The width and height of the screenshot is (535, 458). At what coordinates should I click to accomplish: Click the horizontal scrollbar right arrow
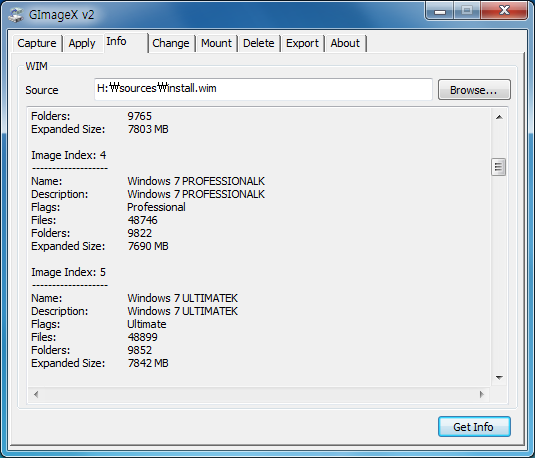point(481,395)
